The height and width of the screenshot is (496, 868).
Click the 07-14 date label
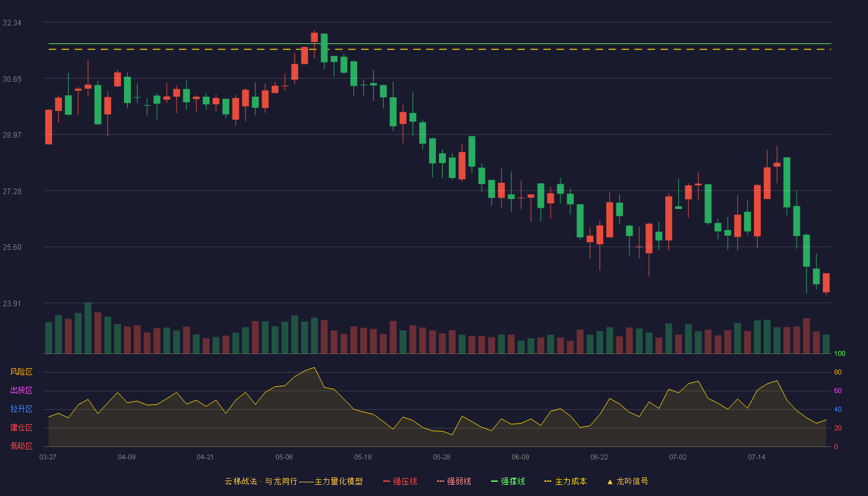(756, 457)
